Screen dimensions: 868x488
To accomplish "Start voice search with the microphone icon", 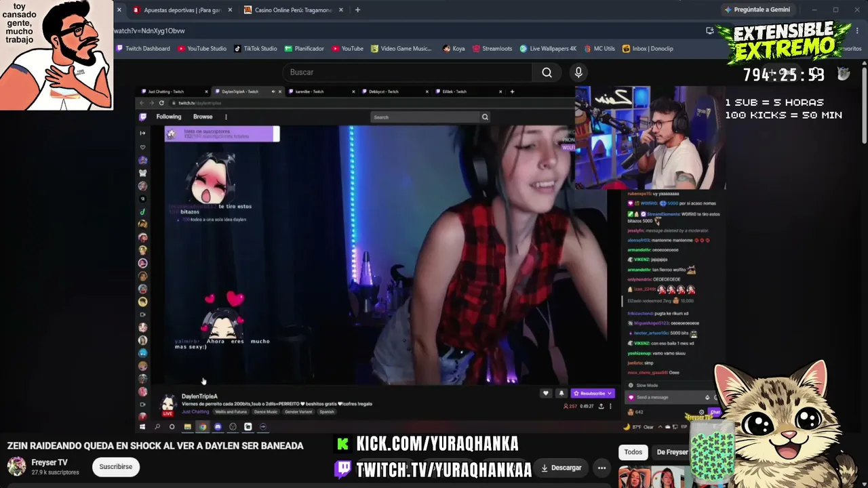I will [x=578, y=73].
